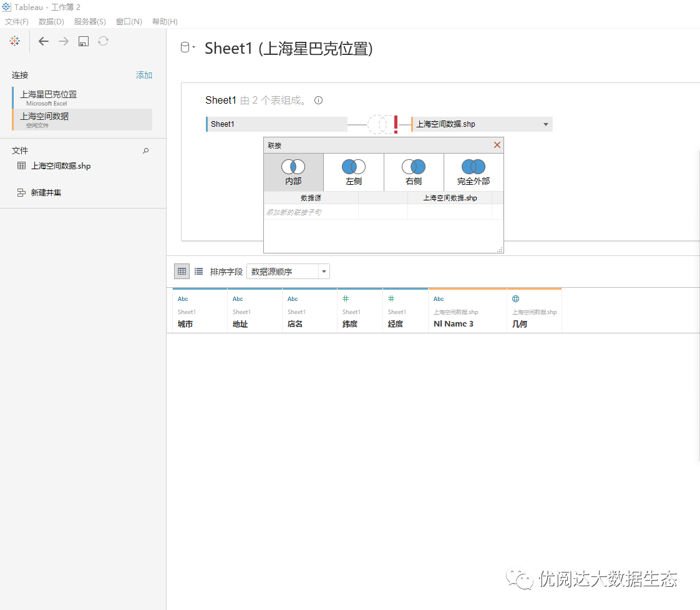Click Abc type icon of 地址 column
700x610 pixels.
[x=238, y=299]
